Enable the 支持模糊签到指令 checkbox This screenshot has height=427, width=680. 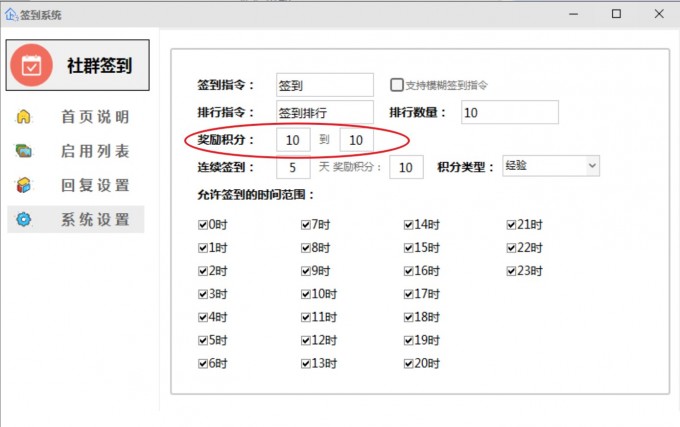click(397, 85)
